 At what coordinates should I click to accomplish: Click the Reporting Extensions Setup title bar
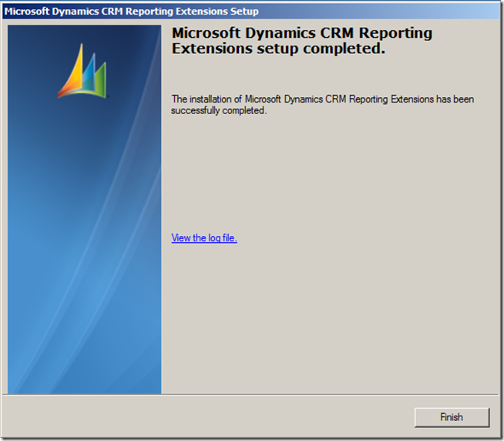click(250, 12)
